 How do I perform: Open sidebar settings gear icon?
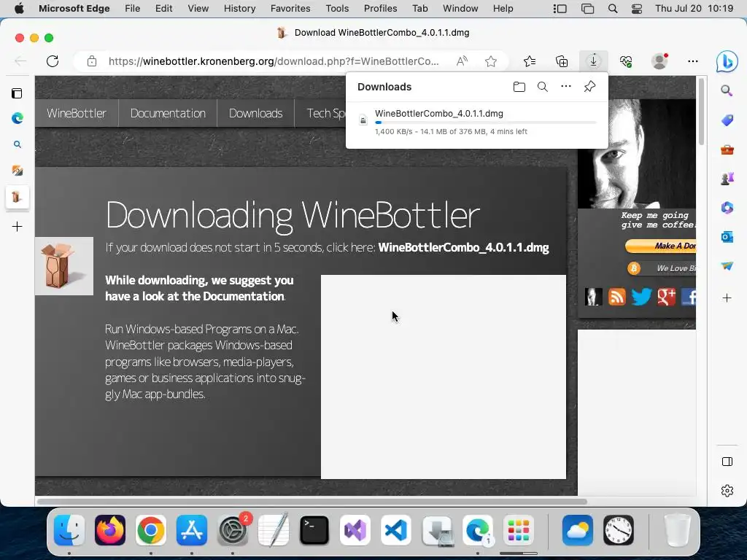click(x=727, y=491)
